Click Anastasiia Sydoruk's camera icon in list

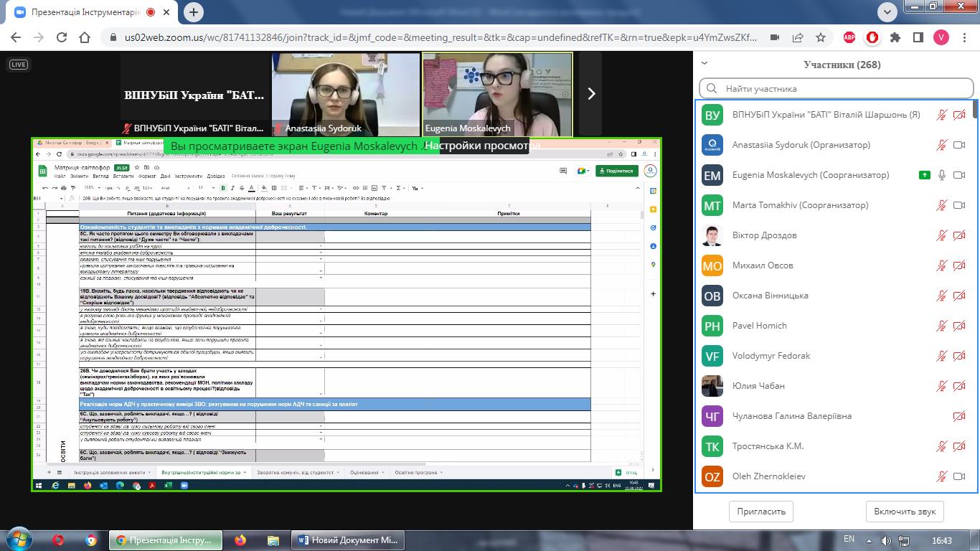[959, 145]
